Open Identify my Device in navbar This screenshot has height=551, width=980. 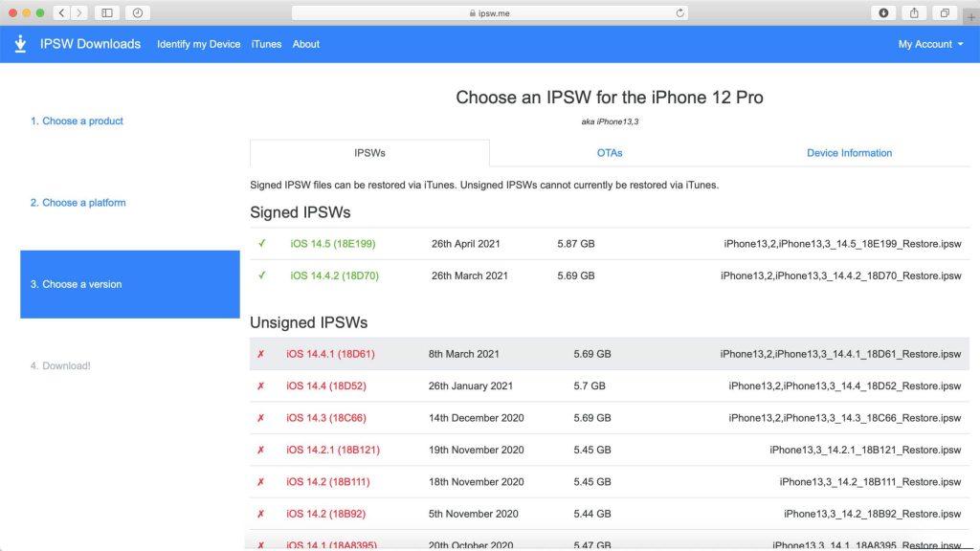click(x=199, y=44)
